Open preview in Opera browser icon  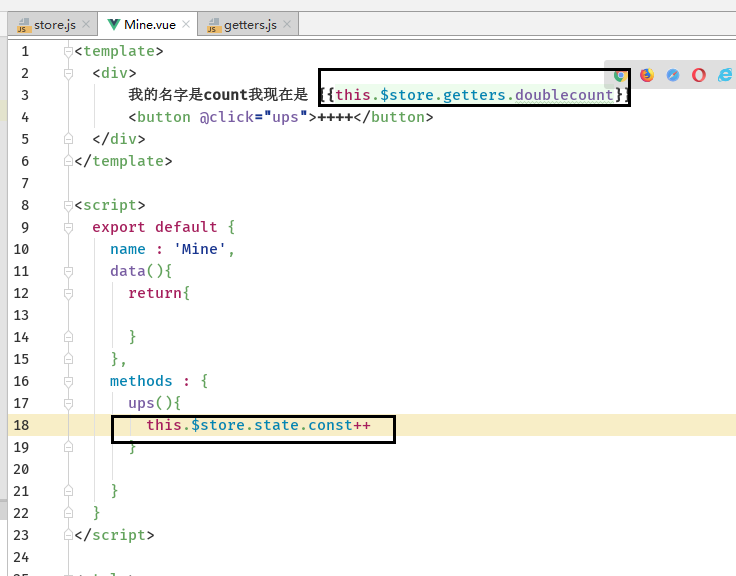[x=698, y=75]
